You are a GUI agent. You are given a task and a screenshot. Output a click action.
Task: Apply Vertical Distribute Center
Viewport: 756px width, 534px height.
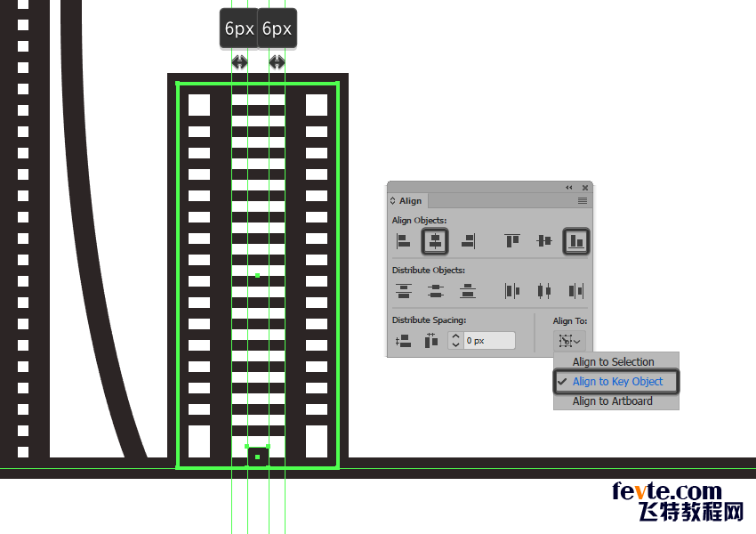click(x=435, y=290)
